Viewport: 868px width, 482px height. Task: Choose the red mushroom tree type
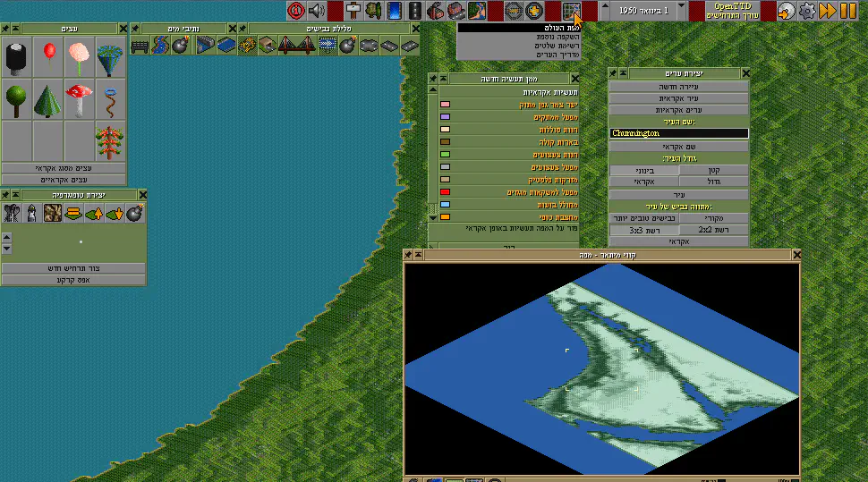pos(79,98)
